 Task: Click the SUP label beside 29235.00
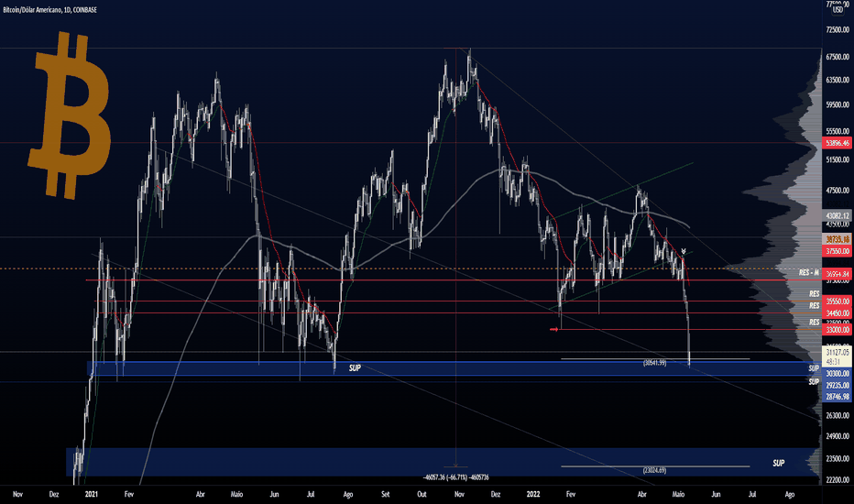[814, 381]
